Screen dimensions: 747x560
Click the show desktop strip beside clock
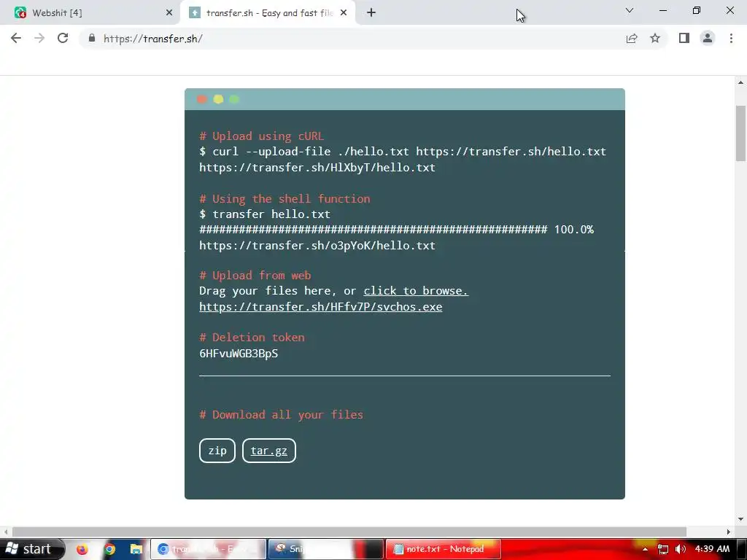point(743,549)
